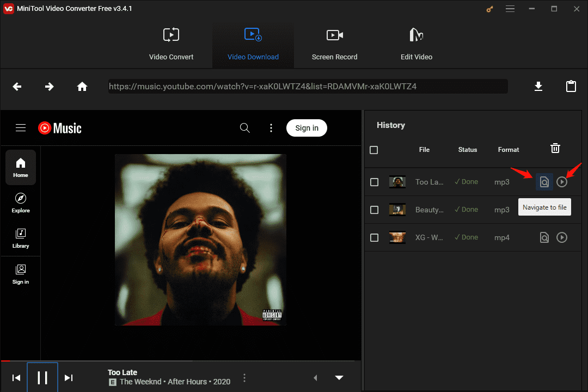Switch to the Video Download tab
Image resolution: width=588 pixels, height=392 pixels.
pyautogui.click(x=253, y=45)
